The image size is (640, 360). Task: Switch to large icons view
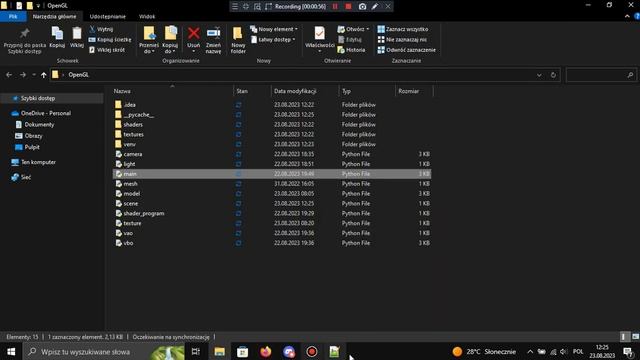636,337
